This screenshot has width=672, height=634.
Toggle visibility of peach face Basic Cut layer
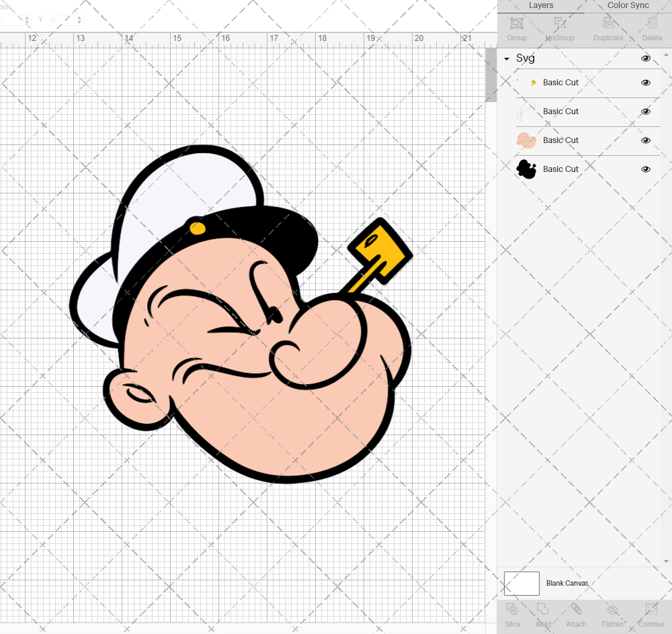(x=645, y=140)
